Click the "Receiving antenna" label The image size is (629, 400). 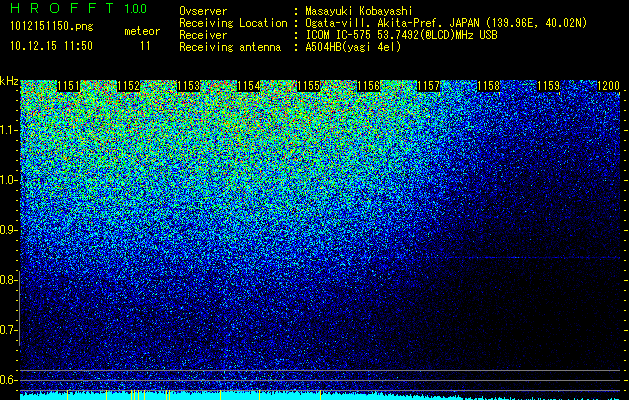230,47
